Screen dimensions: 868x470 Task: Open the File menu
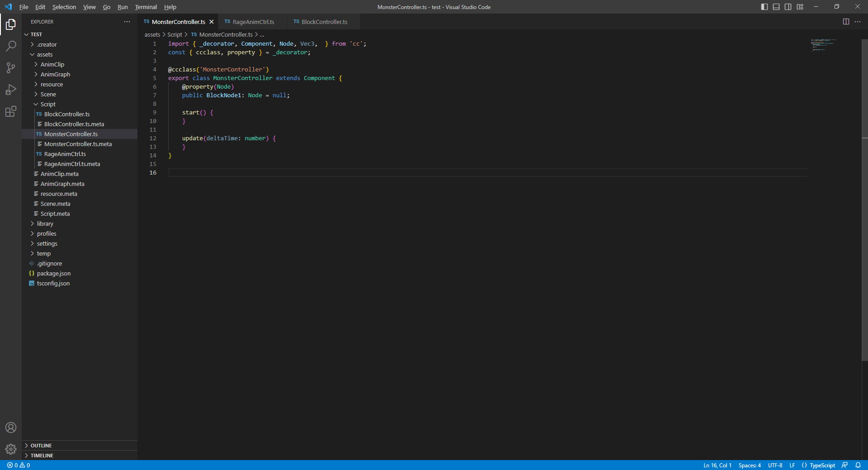[24, 7]
